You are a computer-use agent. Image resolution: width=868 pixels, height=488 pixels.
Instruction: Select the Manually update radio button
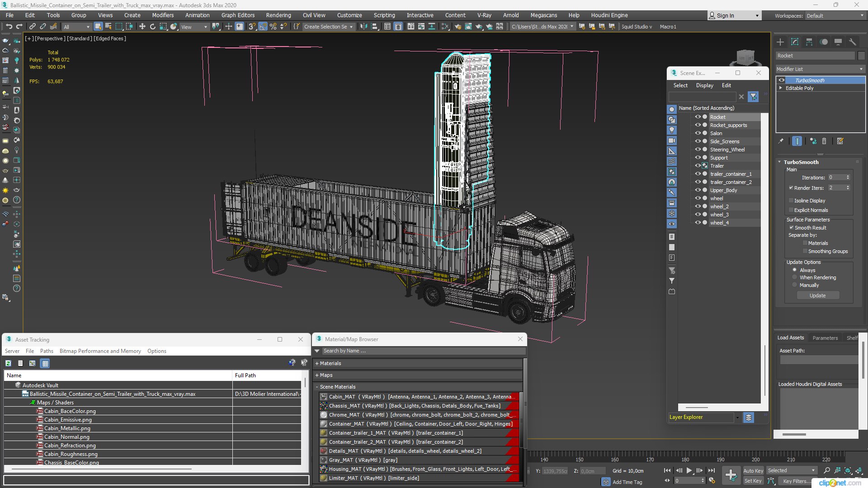(x=794, y=285)
